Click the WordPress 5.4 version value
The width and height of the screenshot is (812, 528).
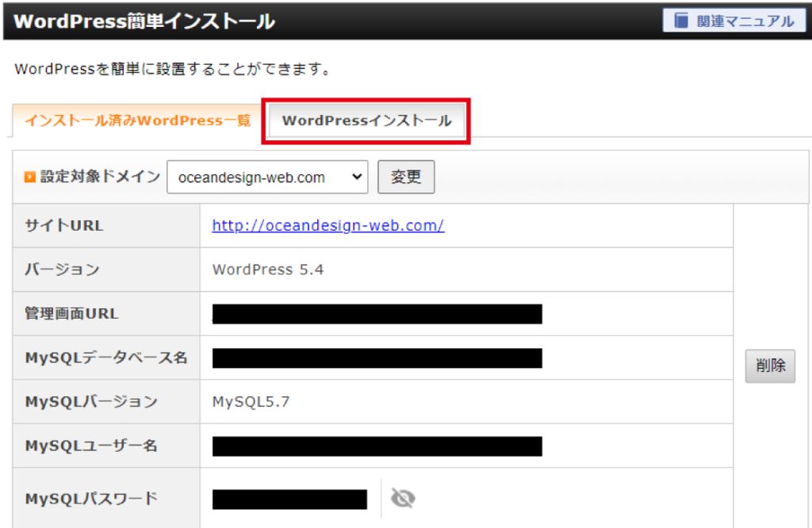point(268,270)
